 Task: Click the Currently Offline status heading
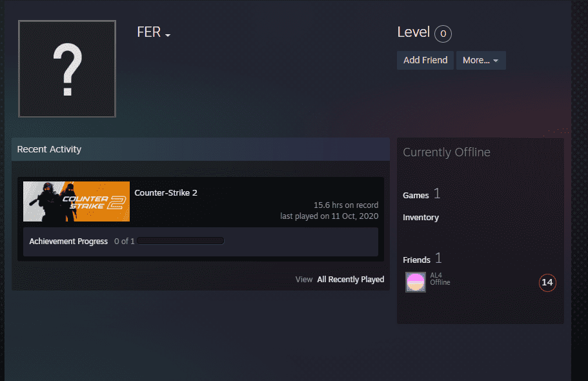click(x=446, y=152)
